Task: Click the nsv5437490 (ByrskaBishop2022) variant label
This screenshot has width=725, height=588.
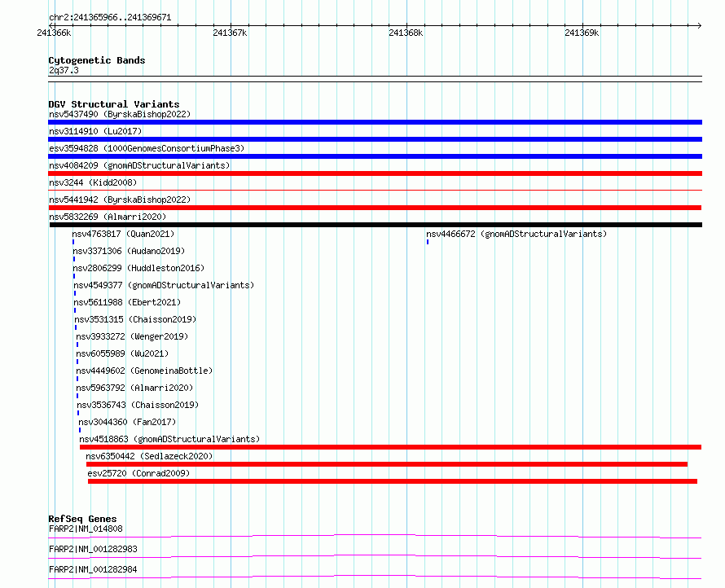Action: pyautogui.click(x=120, y=114)
